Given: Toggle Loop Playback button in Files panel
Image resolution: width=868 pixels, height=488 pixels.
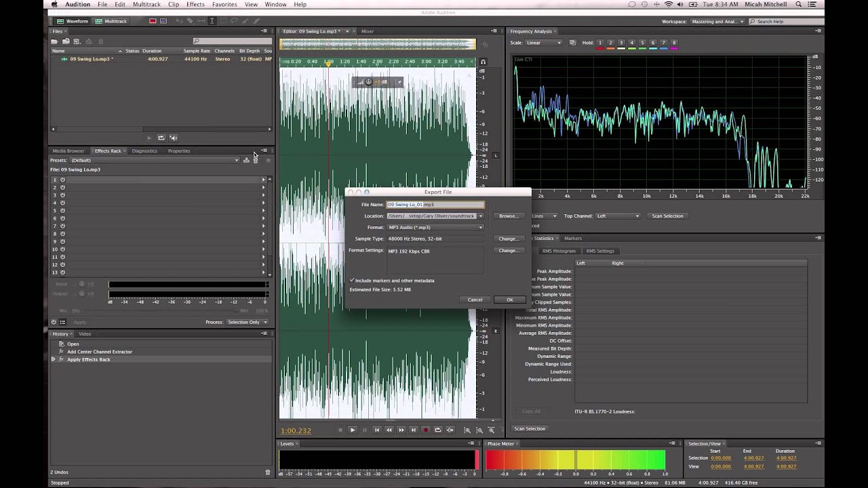Looking at the screenshot, I should [161, 138].
